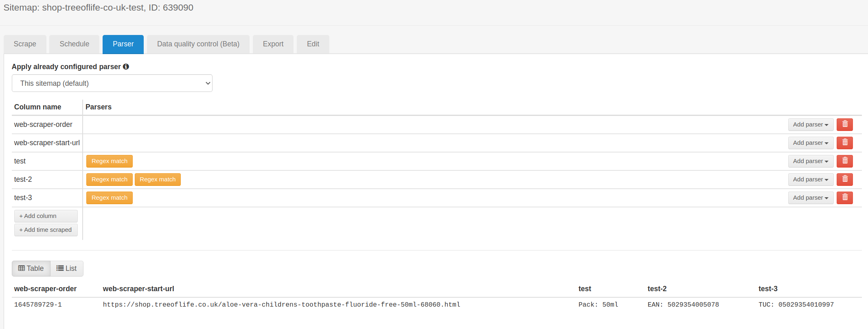
Task: Open the configured parser select dropdown
Action: [112, 83]
